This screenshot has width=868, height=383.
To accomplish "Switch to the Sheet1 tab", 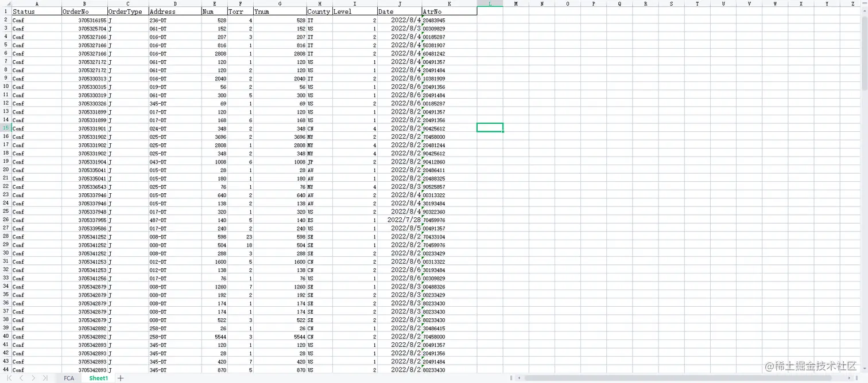I will [98, 378].
